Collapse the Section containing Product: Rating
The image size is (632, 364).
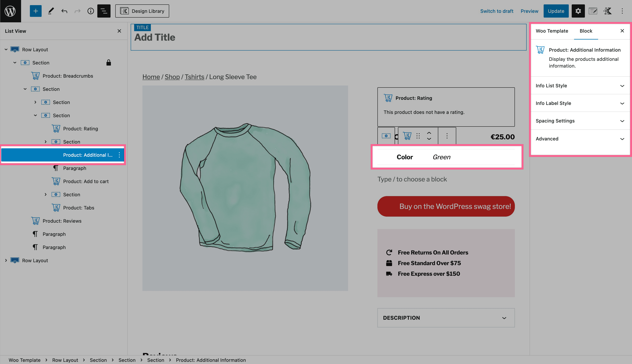(x=35, y=116)
